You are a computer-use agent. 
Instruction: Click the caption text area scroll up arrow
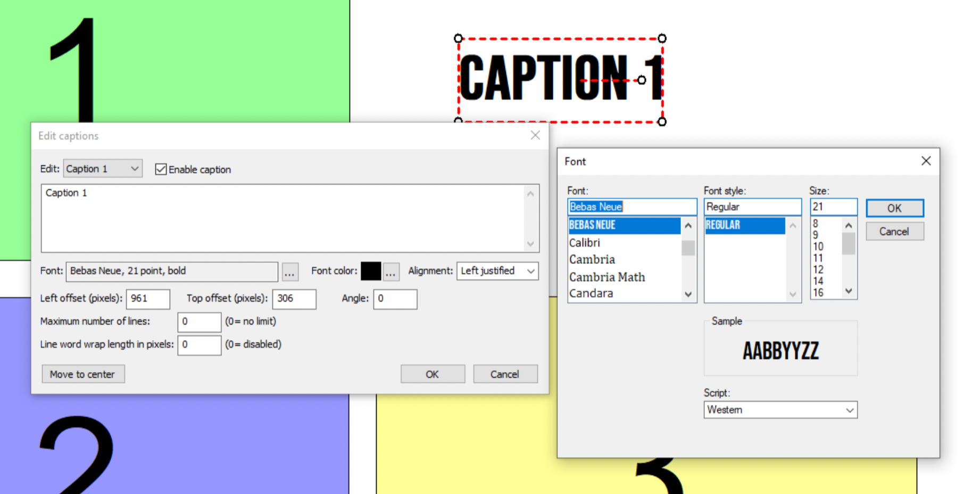point(530,194)
